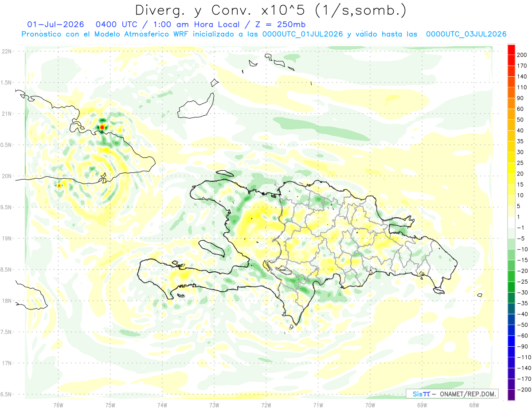Click the '-170' colorbar label
532x411 pixels.
click(x=525, y=379)
